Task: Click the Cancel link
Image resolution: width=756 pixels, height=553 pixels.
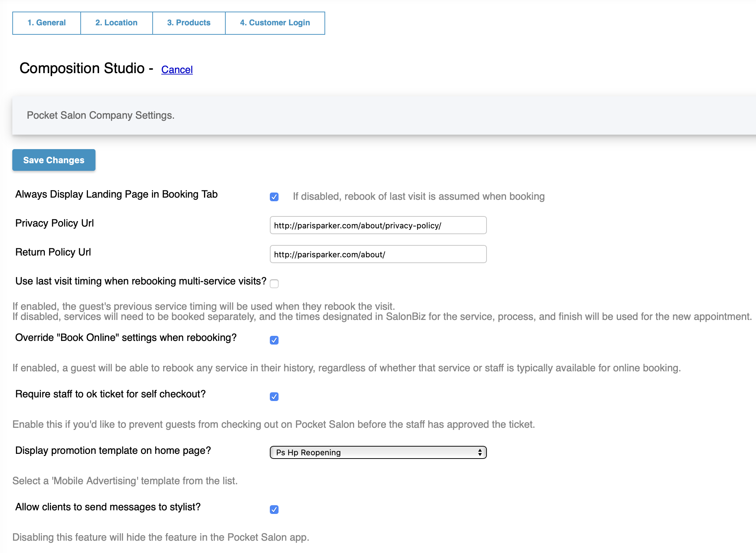Action: [x=177, y=69]
